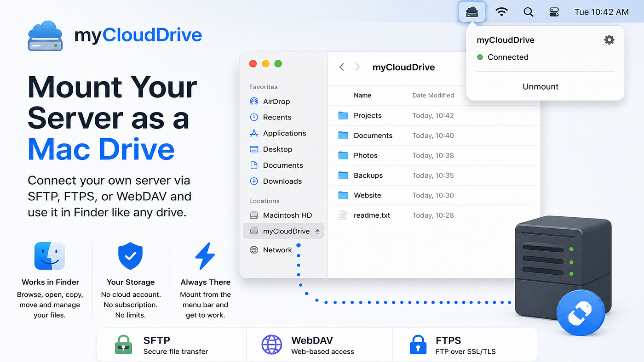Viewport: 644px width, 362px height.
Task: Select the Backups folder name
Action: (368, 175)
